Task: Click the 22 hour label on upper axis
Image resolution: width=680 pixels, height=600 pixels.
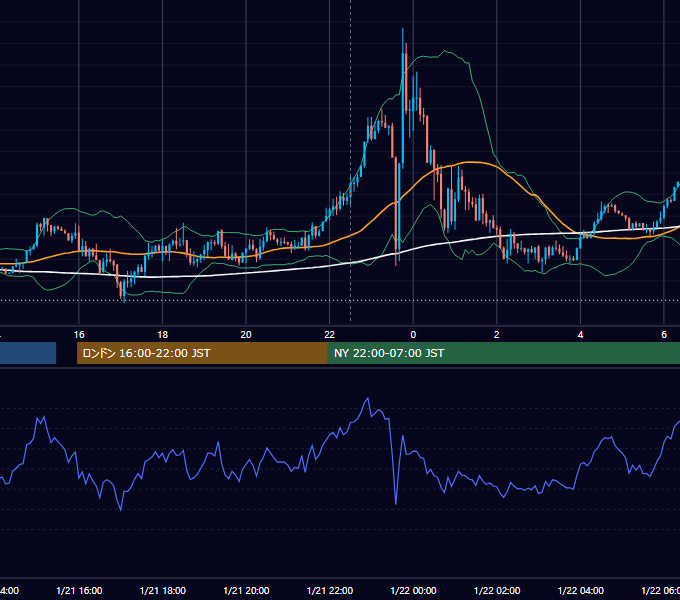Action: coord(330,334)
